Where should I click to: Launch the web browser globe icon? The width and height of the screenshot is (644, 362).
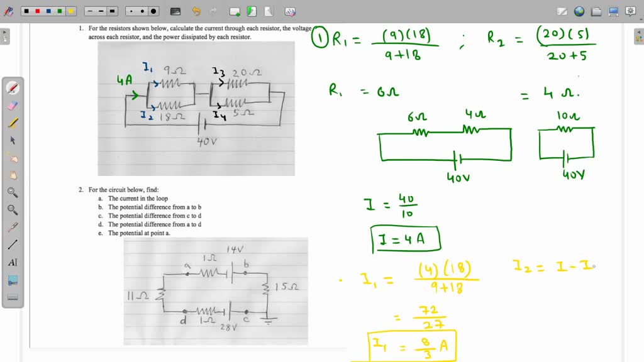[579, 11]
